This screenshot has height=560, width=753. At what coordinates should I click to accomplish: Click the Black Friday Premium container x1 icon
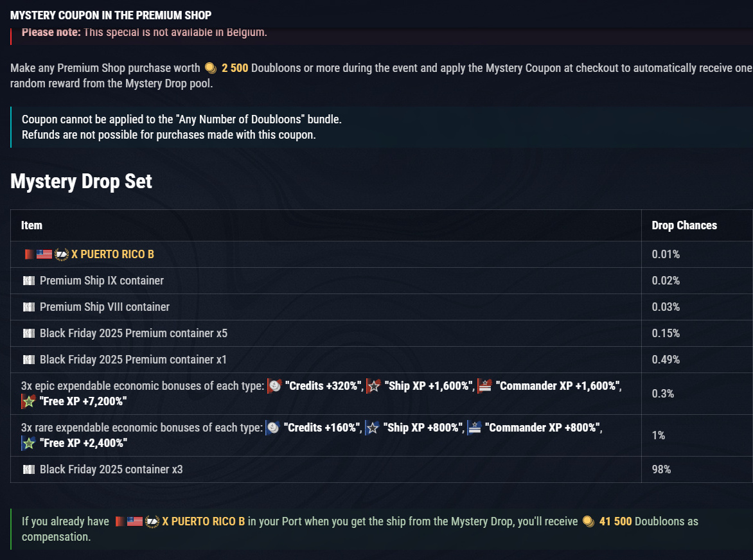pyautogui.click(x=28, y=360)
